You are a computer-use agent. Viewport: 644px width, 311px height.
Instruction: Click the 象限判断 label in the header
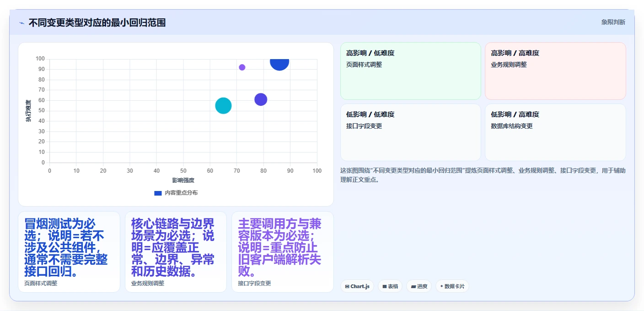coord(613,22)
